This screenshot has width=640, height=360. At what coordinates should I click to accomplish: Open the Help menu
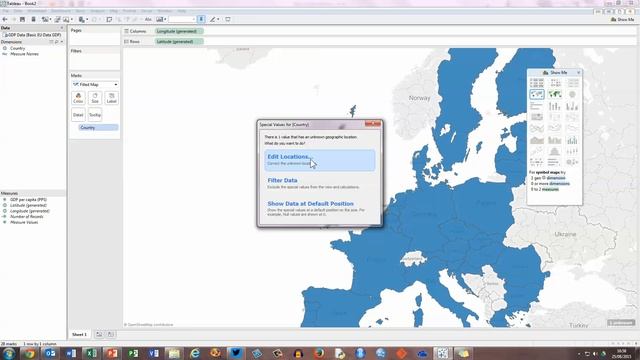pyautogui.click(x=182, y=11)
